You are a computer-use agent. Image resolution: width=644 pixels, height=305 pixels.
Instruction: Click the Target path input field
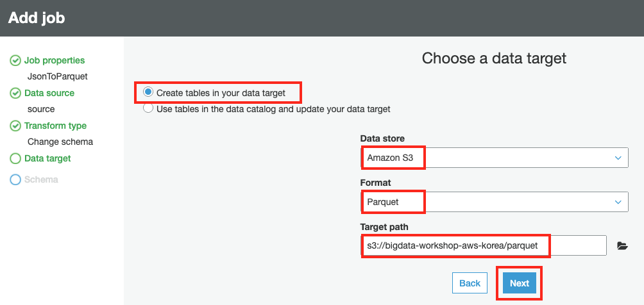coord(484,245)
